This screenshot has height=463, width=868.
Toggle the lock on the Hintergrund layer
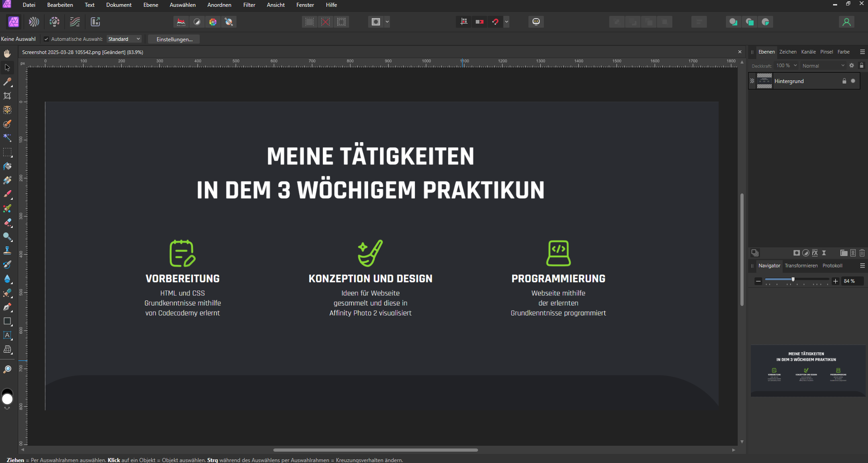click(844, 81)
